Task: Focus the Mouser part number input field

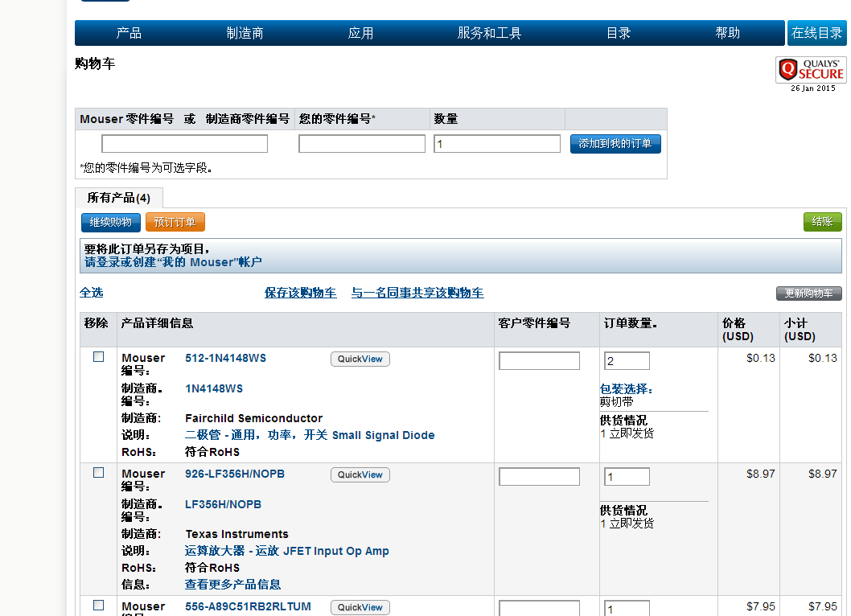Action: point(184,144)
